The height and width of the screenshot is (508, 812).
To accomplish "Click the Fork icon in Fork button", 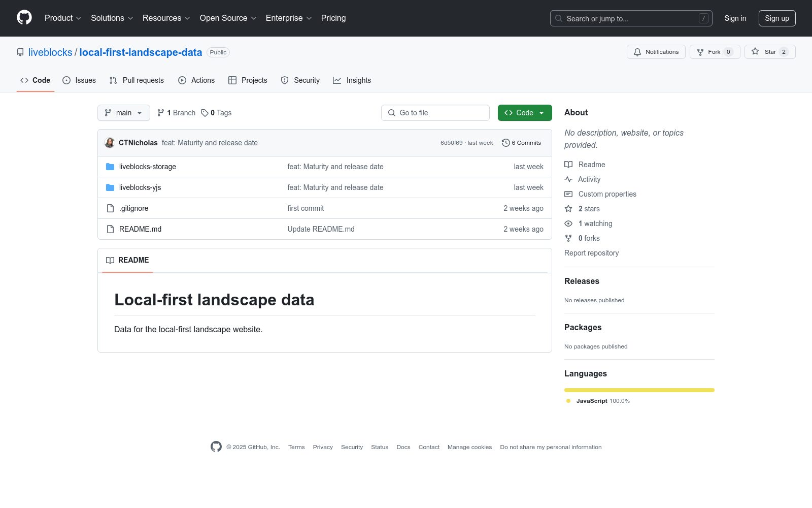I will tap(700, 52).
